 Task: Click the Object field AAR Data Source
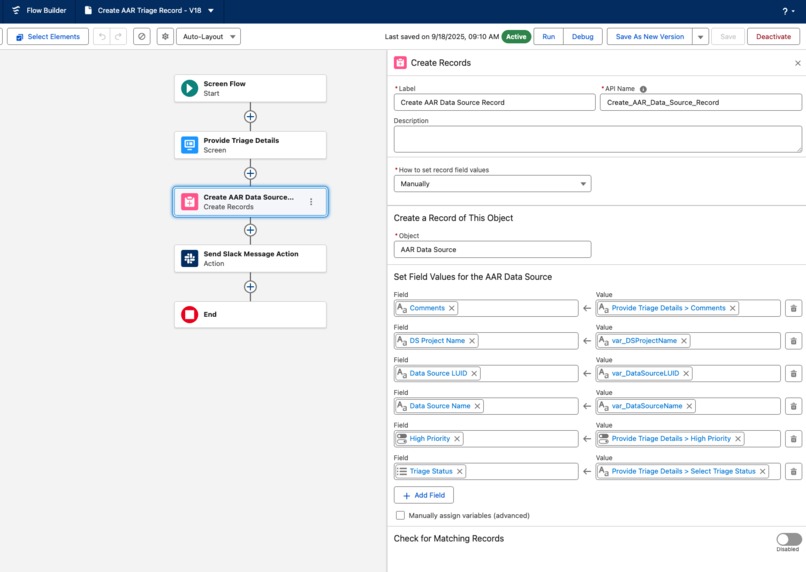coord(492,249)
